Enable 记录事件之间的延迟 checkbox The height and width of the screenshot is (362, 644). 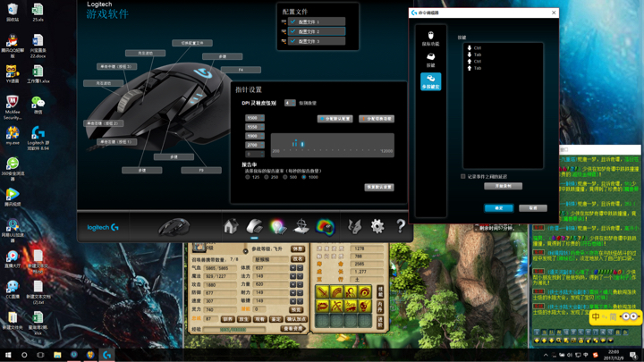point(463,176)
